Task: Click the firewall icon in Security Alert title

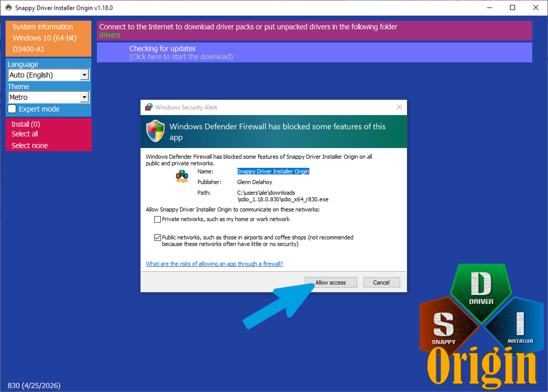Action: pyautogui.click(x=149, y=107)
